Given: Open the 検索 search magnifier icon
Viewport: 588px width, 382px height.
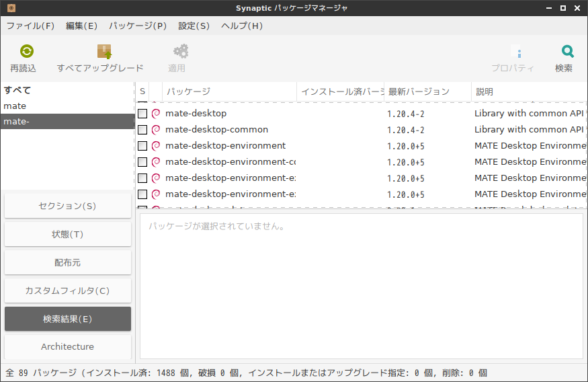Looking at the screenshot, I should 567,51.
